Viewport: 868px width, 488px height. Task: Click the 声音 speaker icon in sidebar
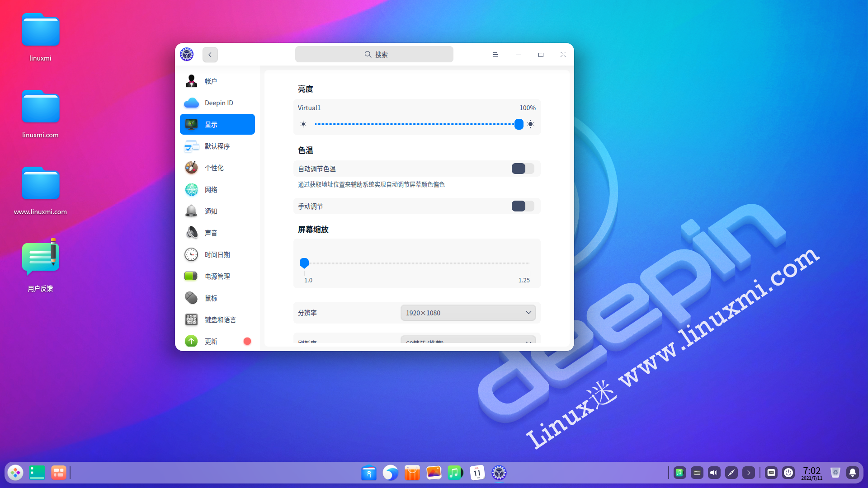click(x=191, y=233)
